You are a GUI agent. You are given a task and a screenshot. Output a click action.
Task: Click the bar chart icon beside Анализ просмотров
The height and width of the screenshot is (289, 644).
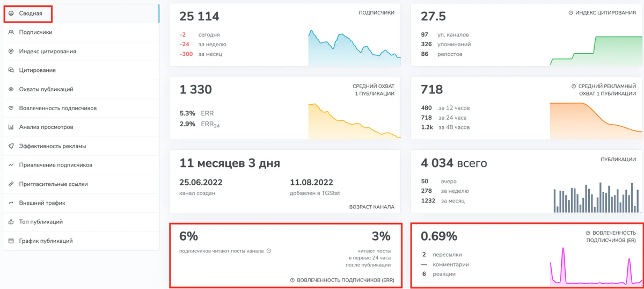11,127
